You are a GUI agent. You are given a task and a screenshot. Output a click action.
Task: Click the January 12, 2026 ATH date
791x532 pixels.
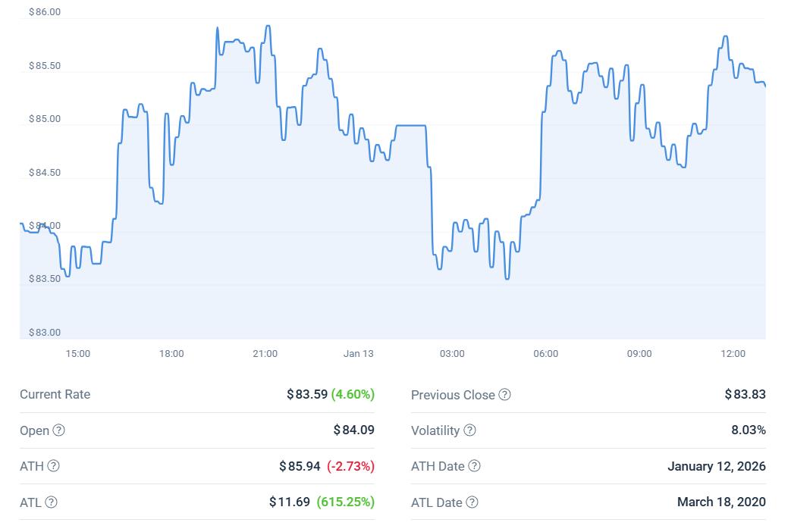[716, 466]
